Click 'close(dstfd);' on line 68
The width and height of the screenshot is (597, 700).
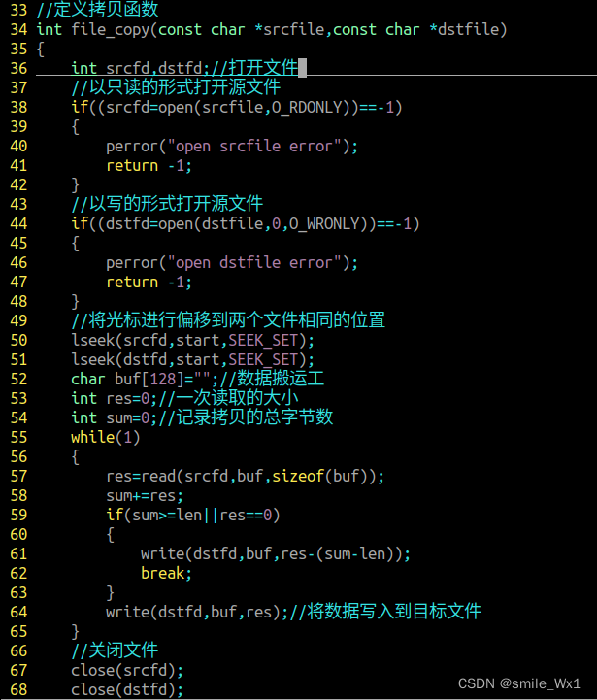[127, 689]
